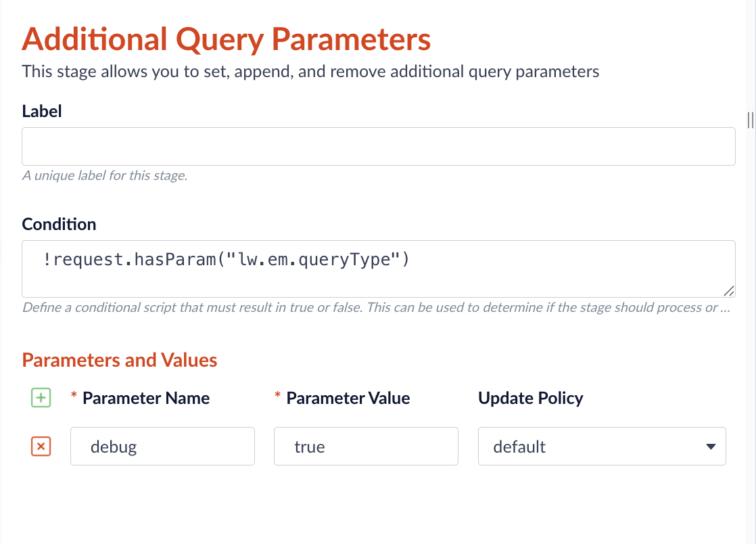The width and height of the screenshot is (756, 544).
Task: Select the Parameter Name field containing debug
Action: (162, 446)
